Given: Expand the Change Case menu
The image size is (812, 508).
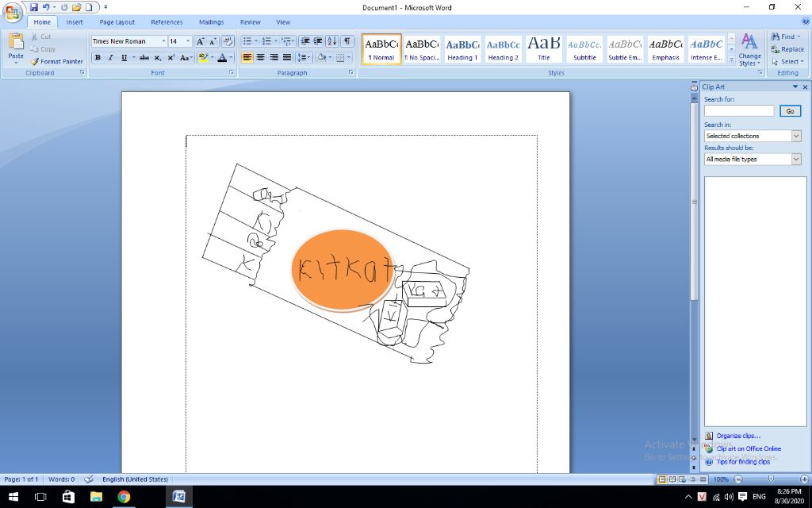Looking at the screenshot, I should pos(186,57).
